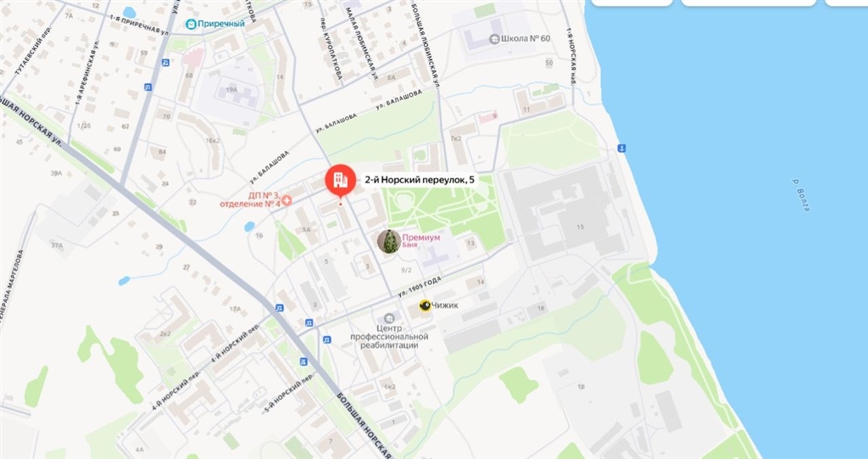Click the 2-й Норский переулок, 5 address label

[x=420, y=180]
